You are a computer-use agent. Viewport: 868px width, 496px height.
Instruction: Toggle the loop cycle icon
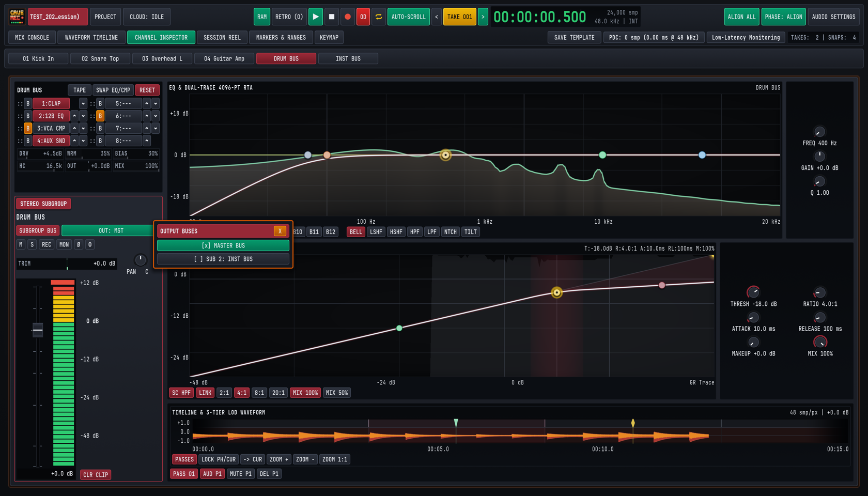[x=379, y=17]
